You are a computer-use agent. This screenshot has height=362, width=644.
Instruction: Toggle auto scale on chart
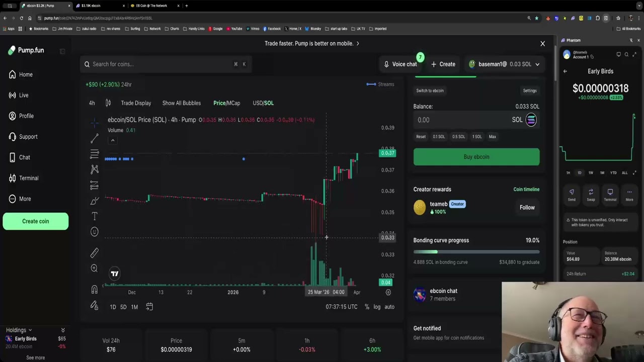pyautogui.click(x=389, y=307)
